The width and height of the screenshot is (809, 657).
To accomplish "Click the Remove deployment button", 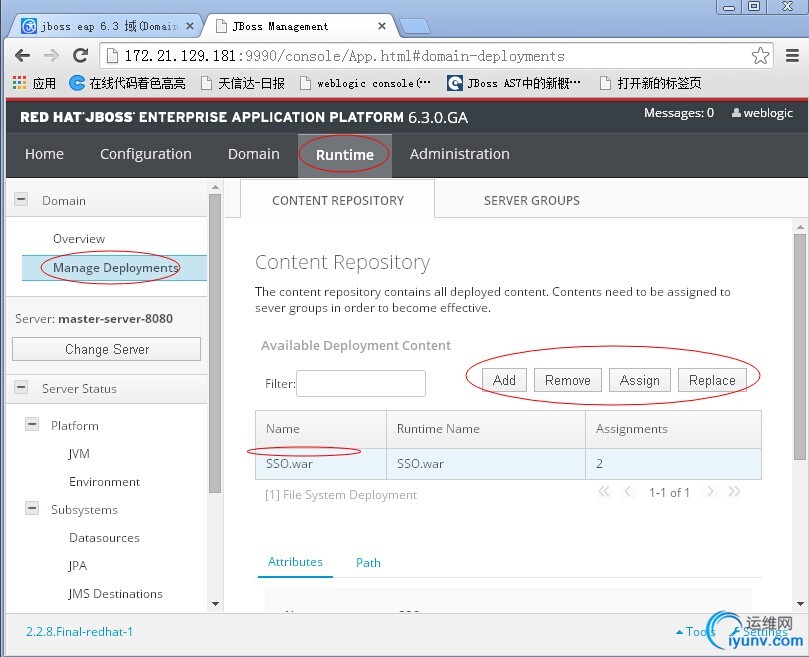I will click(x=568, y=380).
